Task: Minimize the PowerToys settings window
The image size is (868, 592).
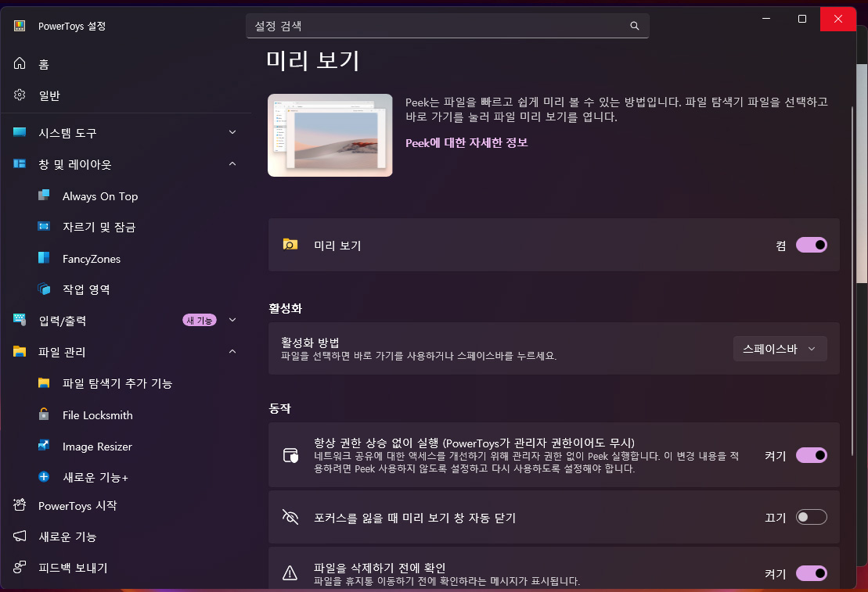Action: (766, 19)
